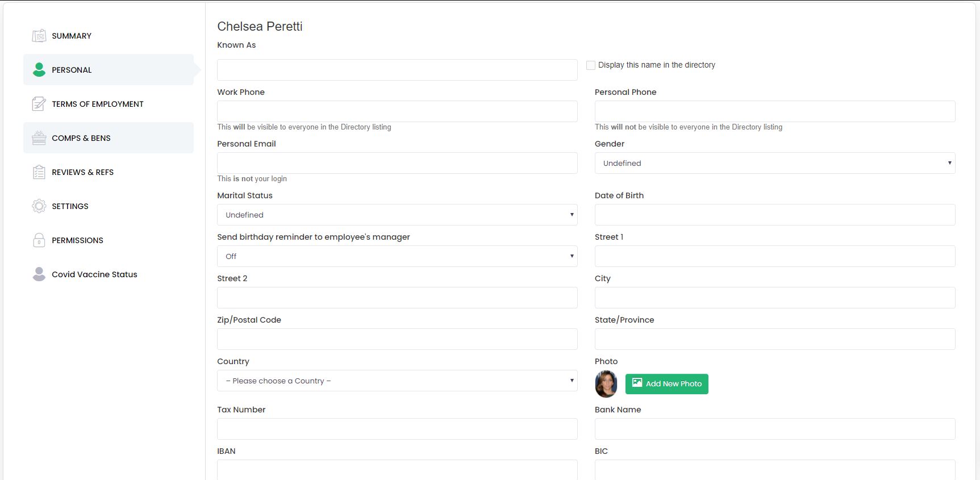Click the State/Province field
Viewport: 980px width, 480px height.
775,339
